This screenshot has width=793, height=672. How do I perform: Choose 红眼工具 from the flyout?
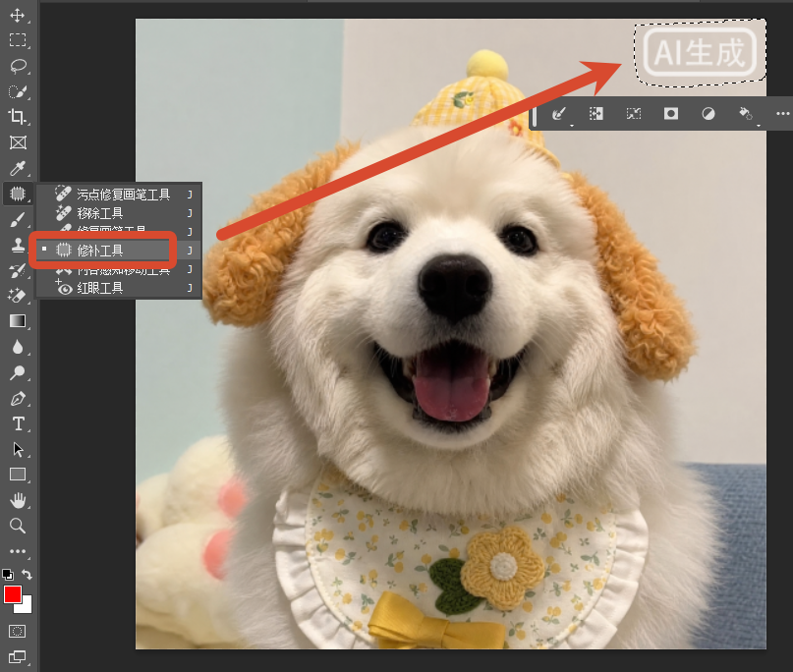[x=119, y=288]
